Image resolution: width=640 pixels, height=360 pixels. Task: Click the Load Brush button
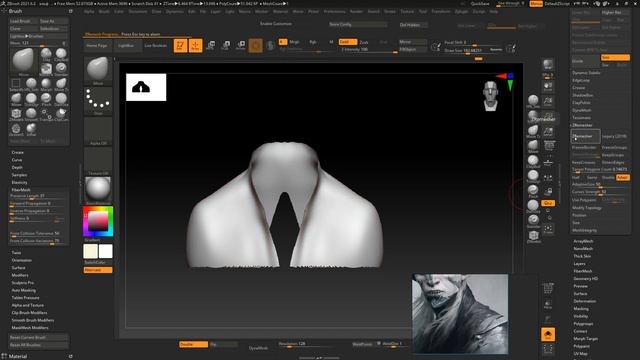(x=23, y=21)
